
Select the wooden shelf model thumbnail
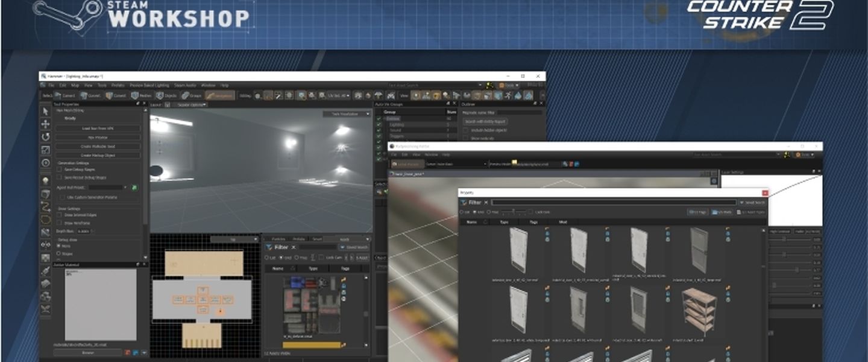click(x=699, y=311)
